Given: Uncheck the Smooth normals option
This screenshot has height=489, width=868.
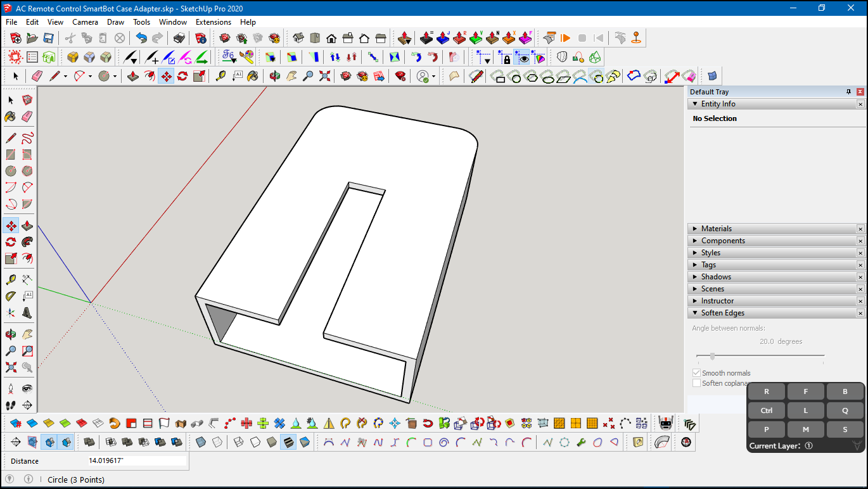Looking at the screenshot, I should (x=696, y=372).
